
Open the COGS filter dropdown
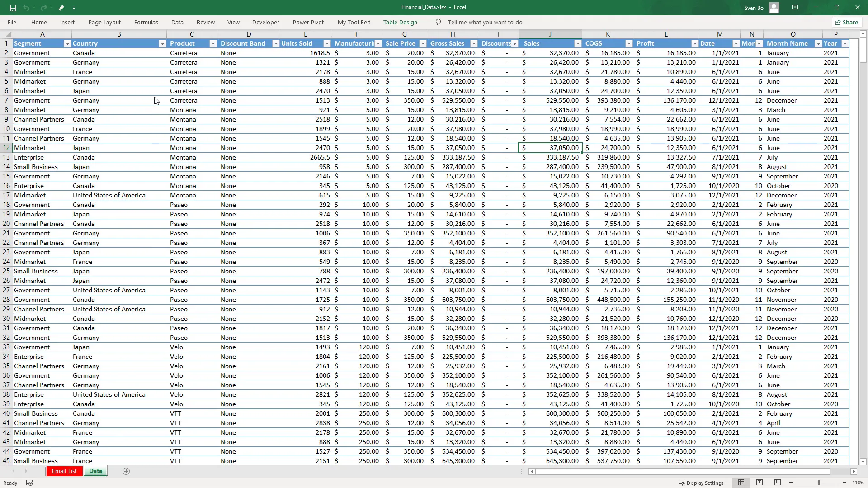click(x=629, y=44)
